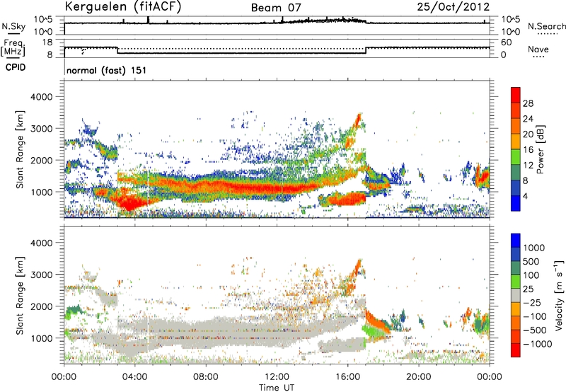Click the 'Beam 07' label
The width and height of the screenshot is (566, 392).
tap(276, 8)
